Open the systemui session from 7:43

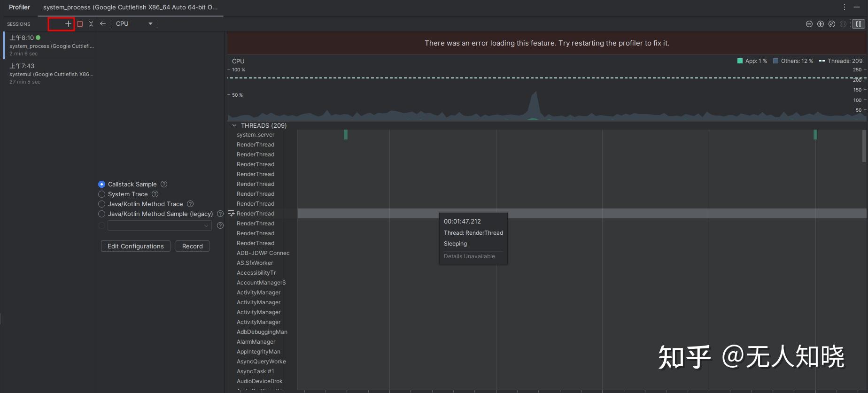(x=51, y=74)
